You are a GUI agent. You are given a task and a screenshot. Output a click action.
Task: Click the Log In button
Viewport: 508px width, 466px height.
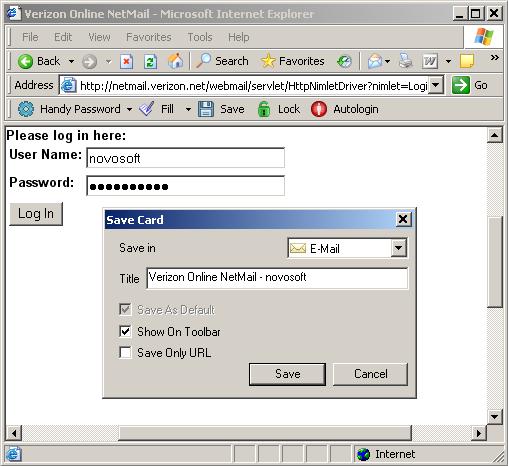pyautogui.click(x=36, y=214)
